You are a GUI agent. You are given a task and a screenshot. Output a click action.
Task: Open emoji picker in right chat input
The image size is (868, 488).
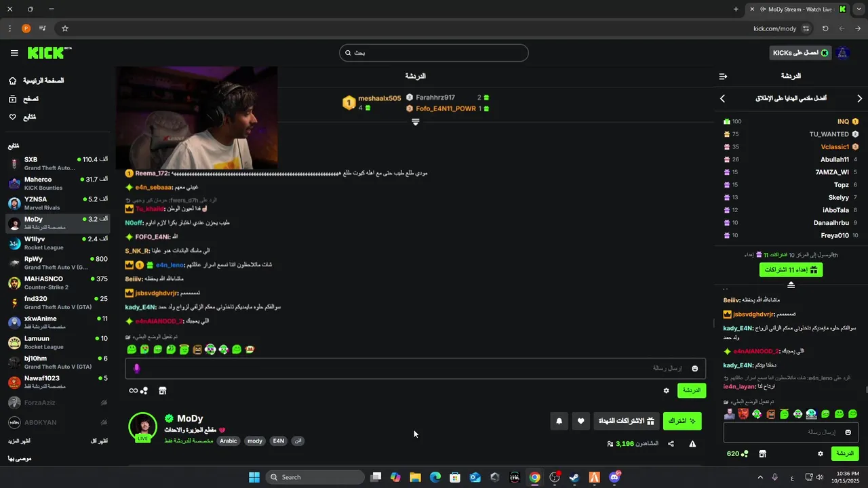pyautogui.click(x=848, y=432)
